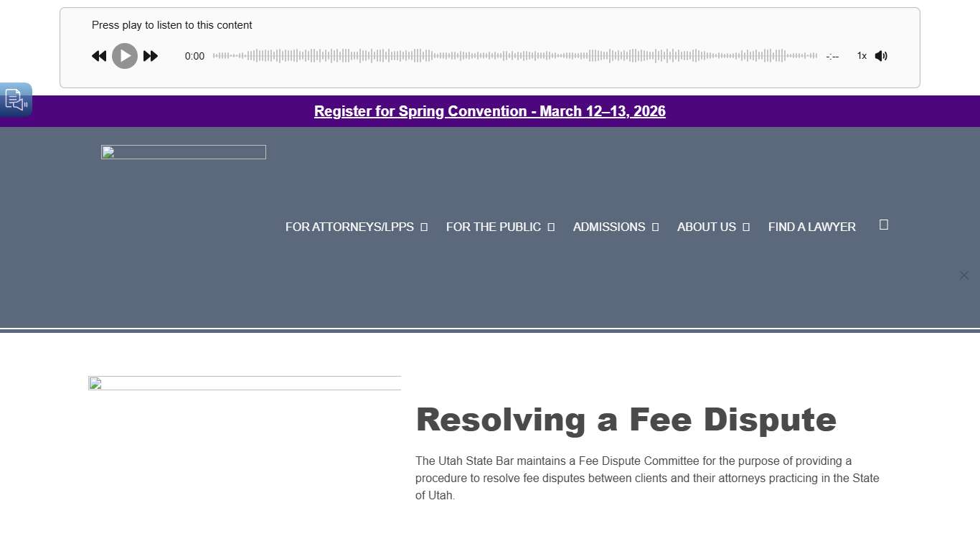Open the text-to-speech widget icon
This screenshot has width=980, height=551.
[16, 100]
